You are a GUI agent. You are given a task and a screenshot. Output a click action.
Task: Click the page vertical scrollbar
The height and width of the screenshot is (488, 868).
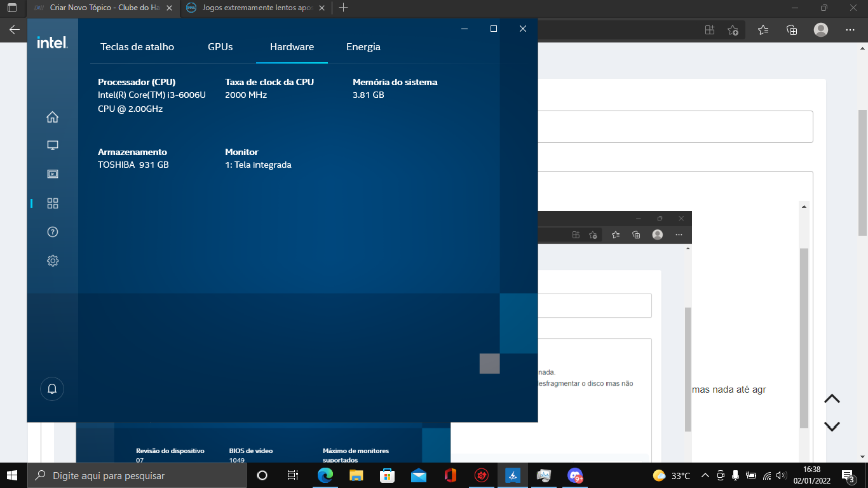click(862, 172)
